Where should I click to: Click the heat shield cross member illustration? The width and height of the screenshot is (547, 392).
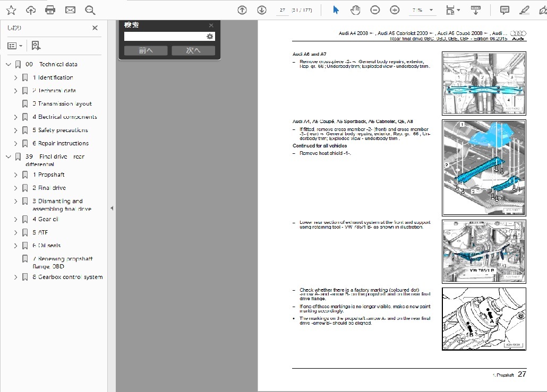pyautogui.click(x=484, y=168)
